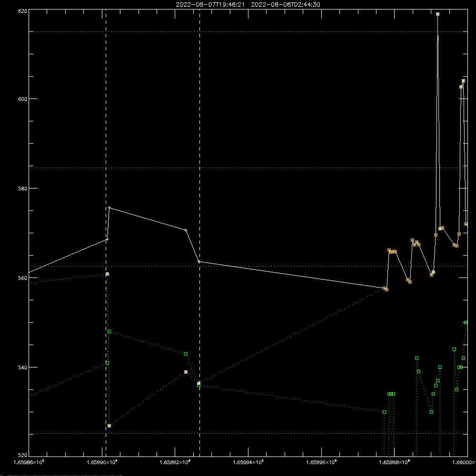Select the lowest orange data point near 526
Viewport: 476px width, 476px height.
point(109,426)
